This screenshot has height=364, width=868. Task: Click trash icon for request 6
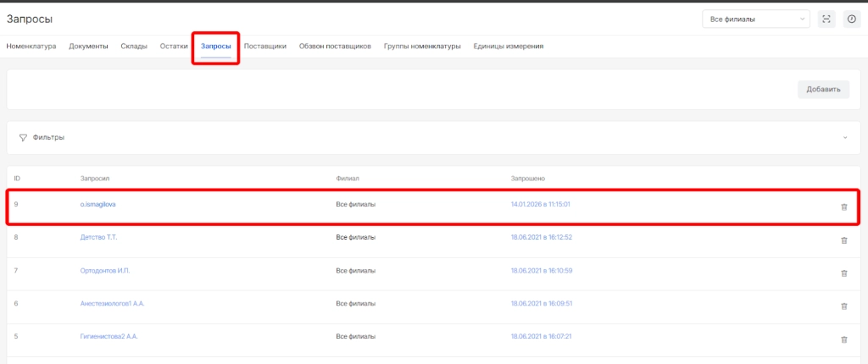point(843,306)
